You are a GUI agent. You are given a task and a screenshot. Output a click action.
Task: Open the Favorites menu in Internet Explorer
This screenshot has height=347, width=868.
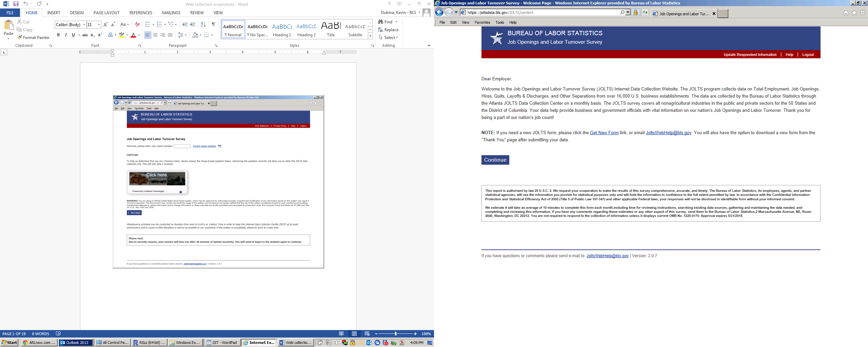pyautogui.click(x=482, y=22)
